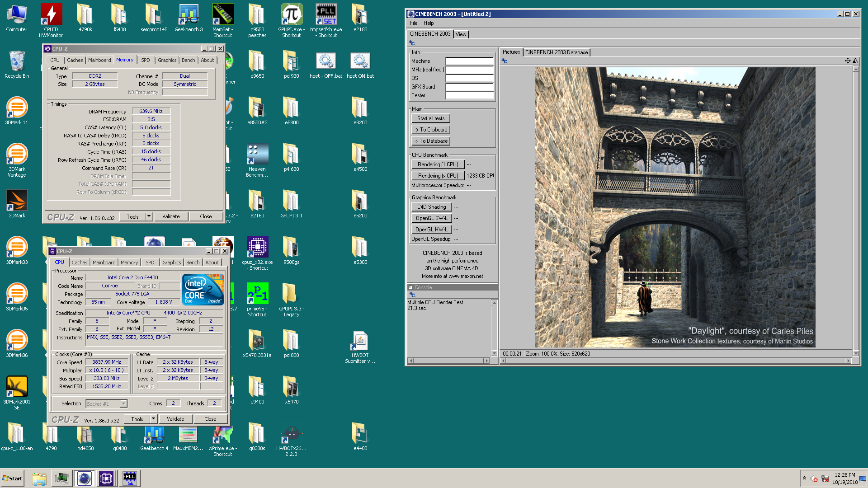Run Rendering (x CPU) benchmark
Image resolution: width=868 pixels, height=488 pixels.
point(438,176)
